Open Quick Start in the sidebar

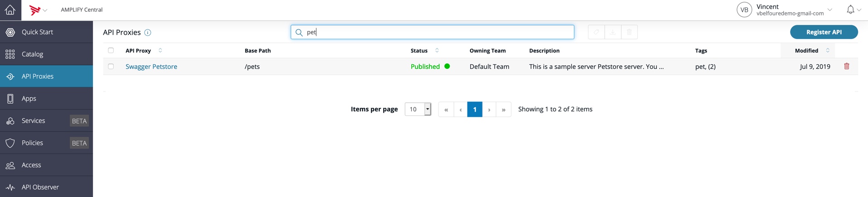tap(46, 32)
